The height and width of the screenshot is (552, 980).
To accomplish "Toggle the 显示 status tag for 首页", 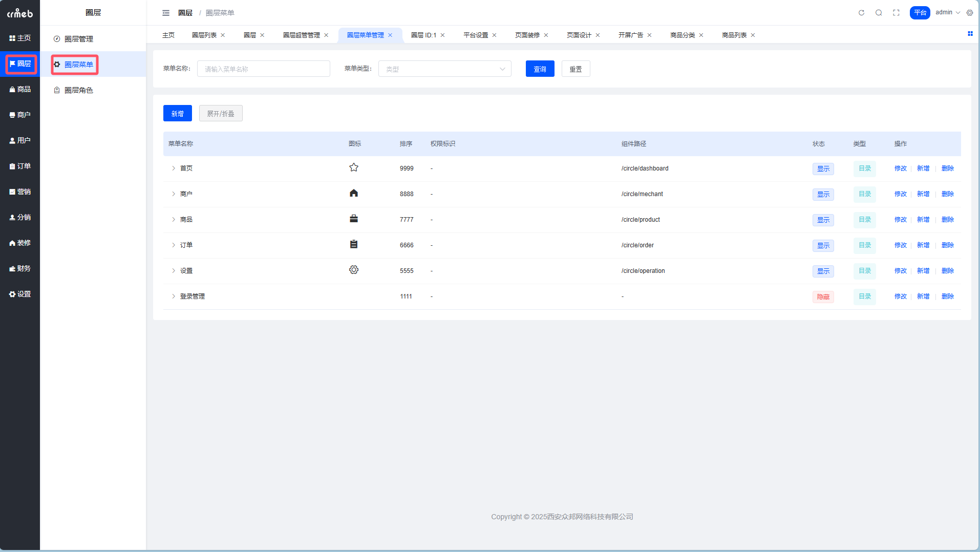I will pyautogui.click(x=823, y=168).
